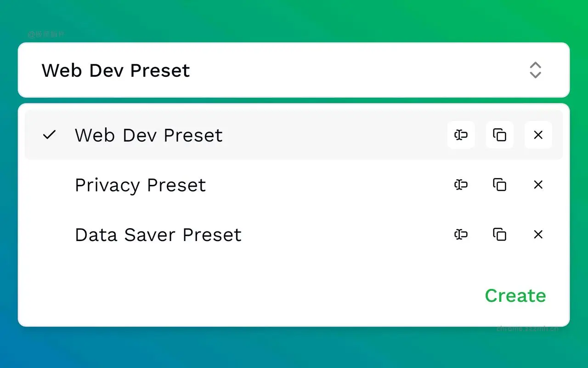Click Create to add a new preset
The width and height of the screenshot is (588, 368).
(x=515, y=296)
